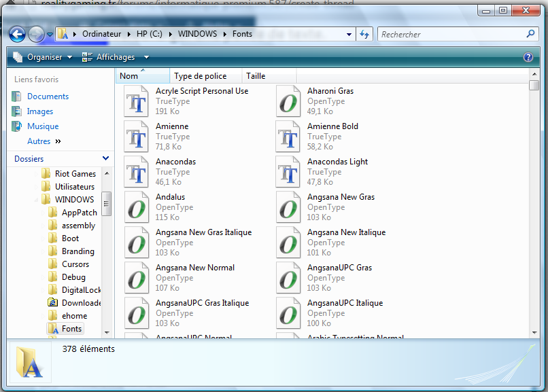Click the Downloaded folder's special icon
Screen dimensions: 548x392
pyautogui.click(x=52, y=302)
